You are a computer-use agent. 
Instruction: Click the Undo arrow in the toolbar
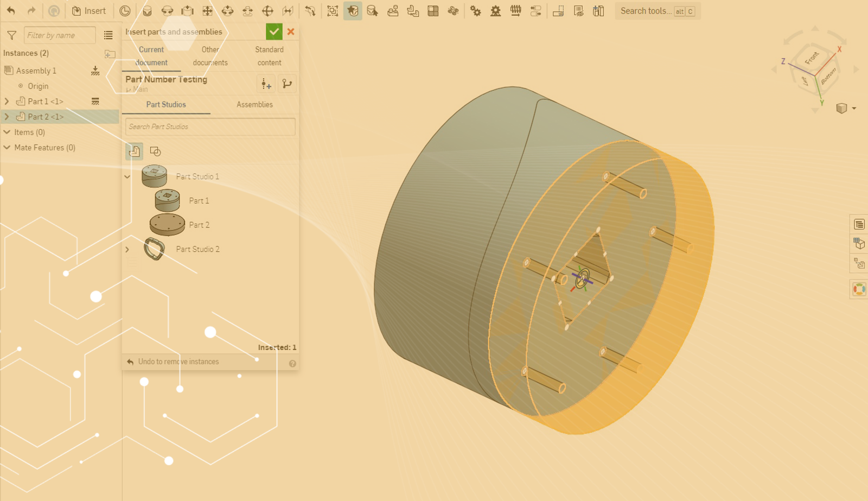11,11
